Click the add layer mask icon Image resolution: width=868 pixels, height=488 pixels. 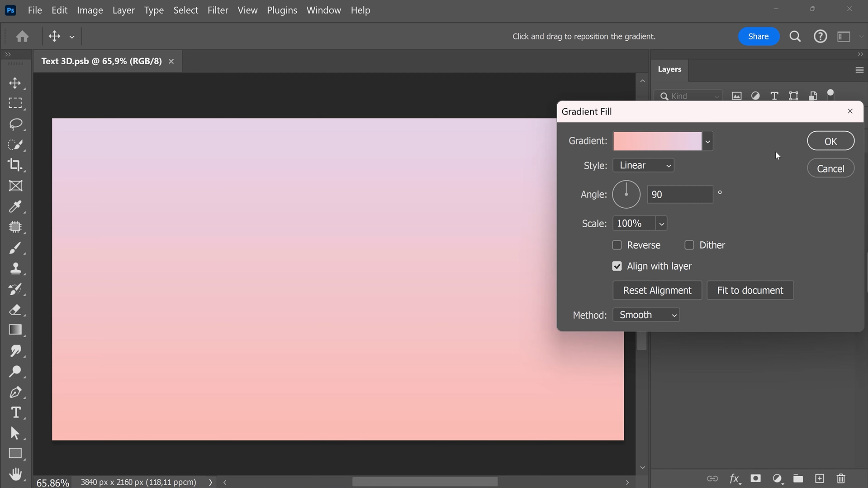pyautogui.click(x=755, y=478)
